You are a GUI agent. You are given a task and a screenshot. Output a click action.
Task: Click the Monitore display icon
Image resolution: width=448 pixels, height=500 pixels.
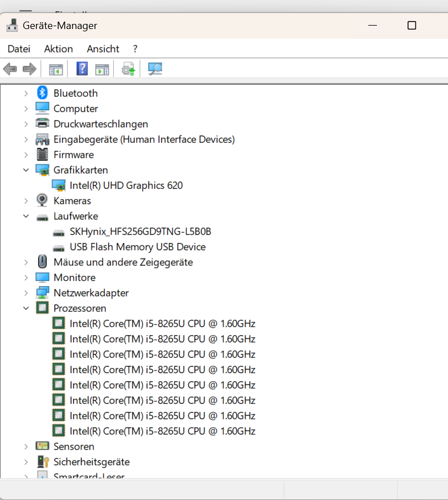click(x=42, y=278)
